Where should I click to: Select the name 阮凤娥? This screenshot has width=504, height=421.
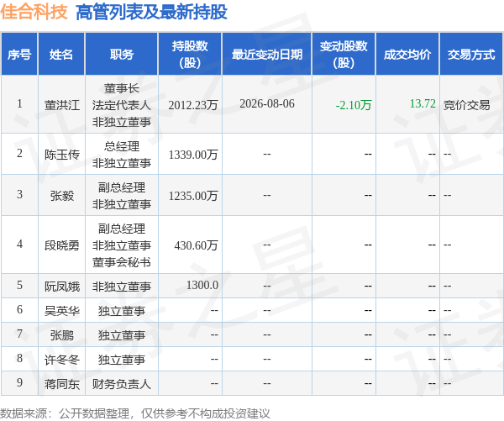pyautogui.click(x=61, y=287)
